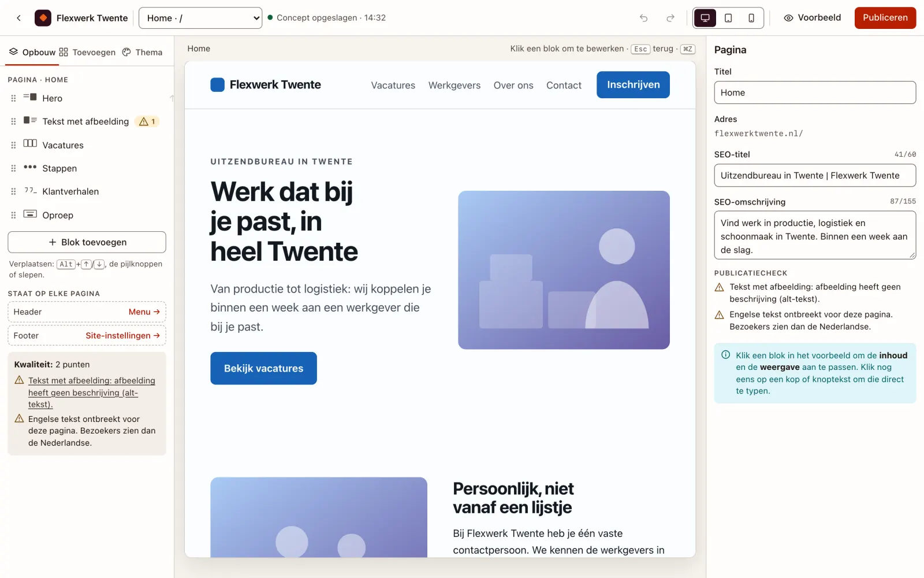The height and width of the screenshot is (578, 924).
Task: Click the Oproep block type icon
Action: tap(30, 214)
